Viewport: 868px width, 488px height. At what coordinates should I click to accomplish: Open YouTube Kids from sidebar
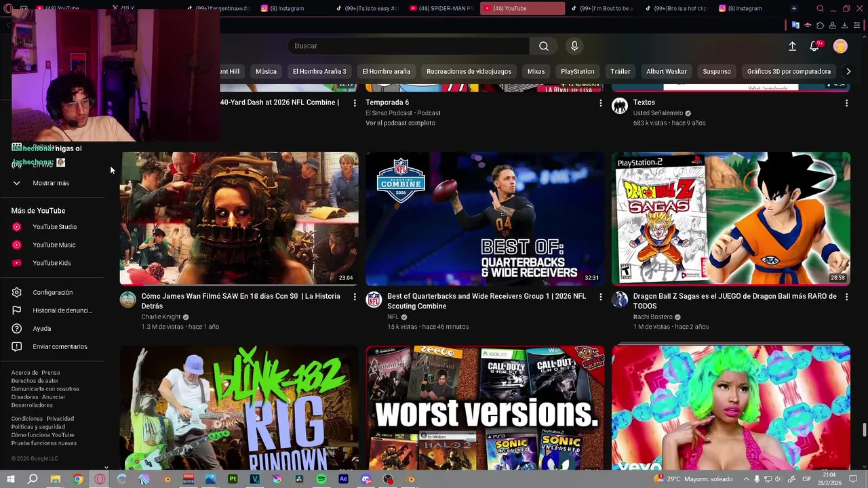[x=53, y=263]
